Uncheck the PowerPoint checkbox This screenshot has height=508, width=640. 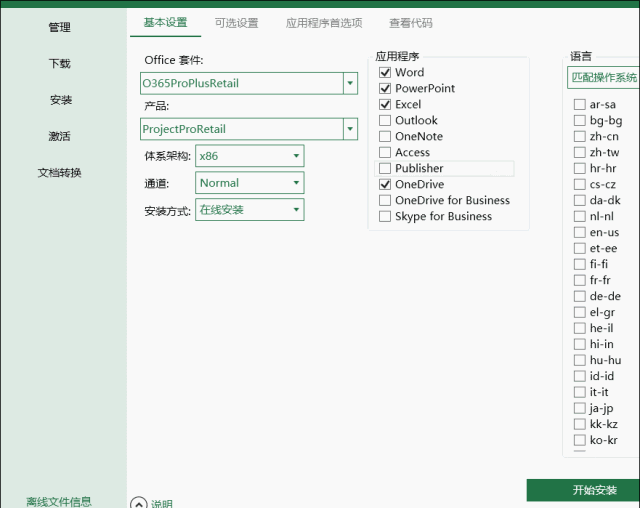pos(385,89)
